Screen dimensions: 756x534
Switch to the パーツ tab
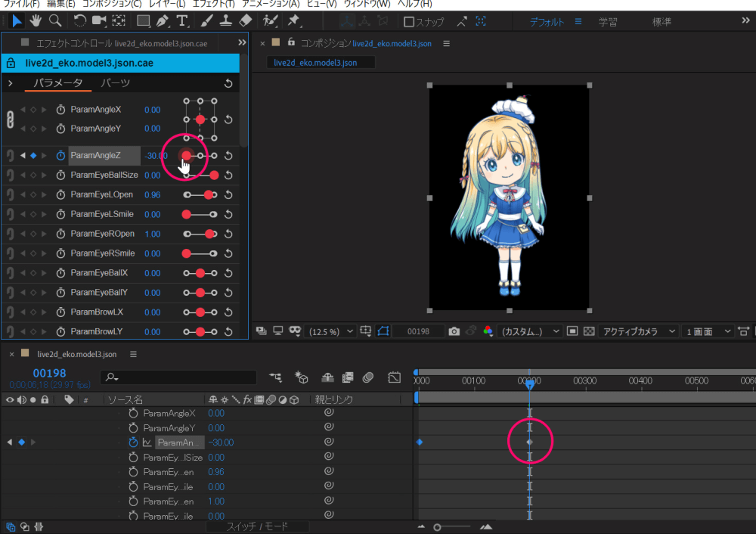115,83
